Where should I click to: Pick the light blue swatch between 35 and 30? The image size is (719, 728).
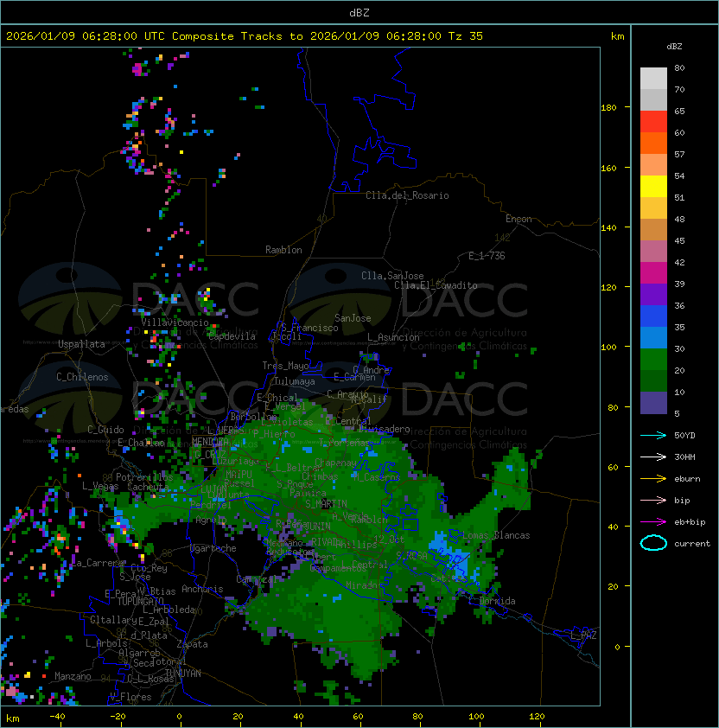[x=653, y=338]
